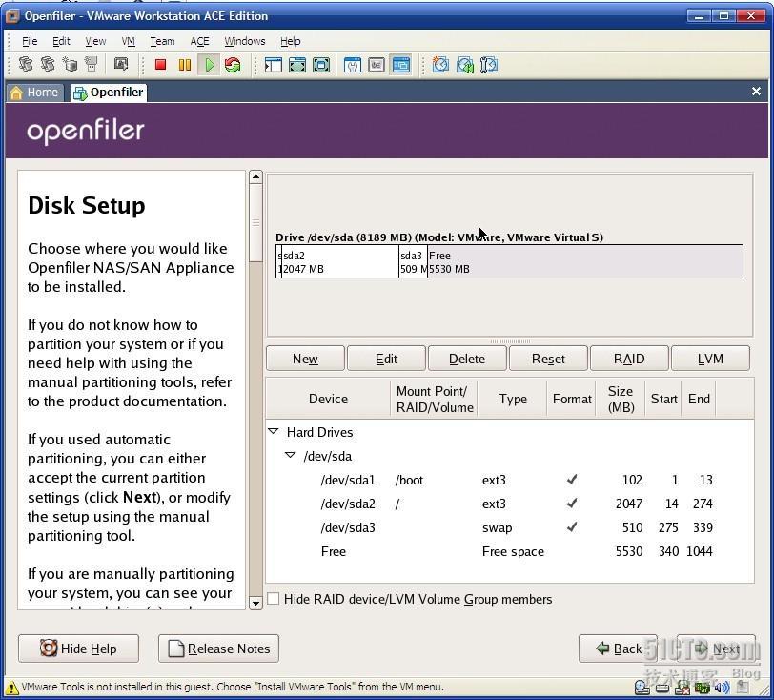Click the New partition button
This screenshot has width=774, height=700.
[305, 359]
